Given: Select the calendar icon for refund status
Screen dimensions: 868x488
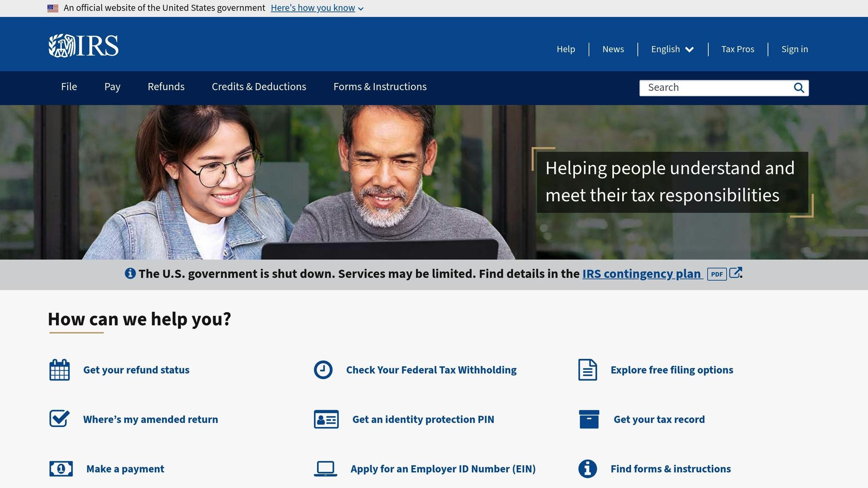Looking at the screenshot, I should coord(60,369).
